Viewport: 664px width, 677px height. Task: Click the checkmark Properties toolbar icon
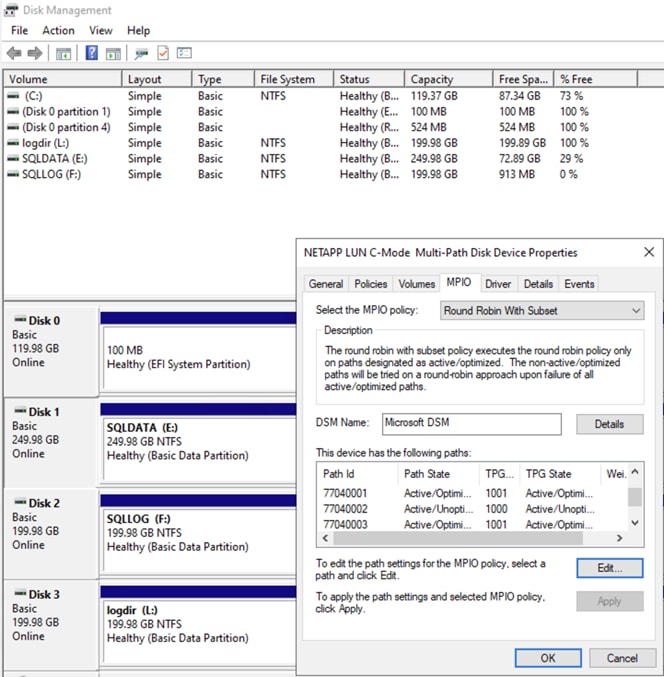(163, 53)
